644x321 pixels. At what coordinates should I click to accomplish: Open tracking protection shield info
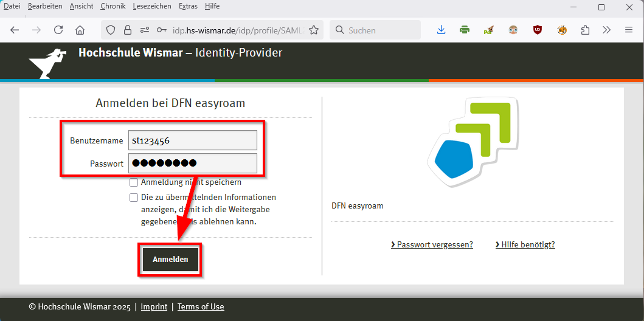click(111, 30)
